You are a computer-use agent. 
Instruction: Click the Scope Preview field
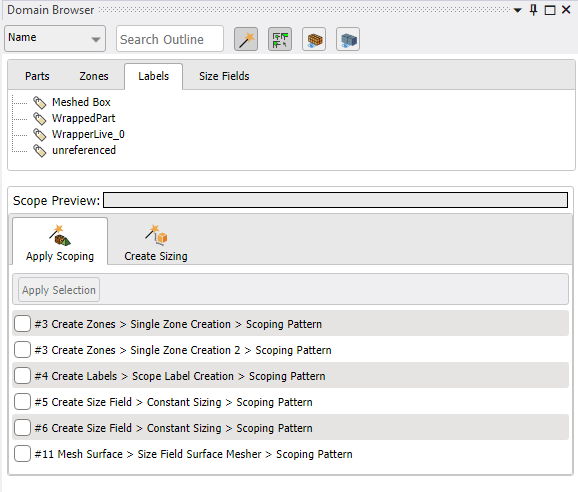(x=335, y=200)
